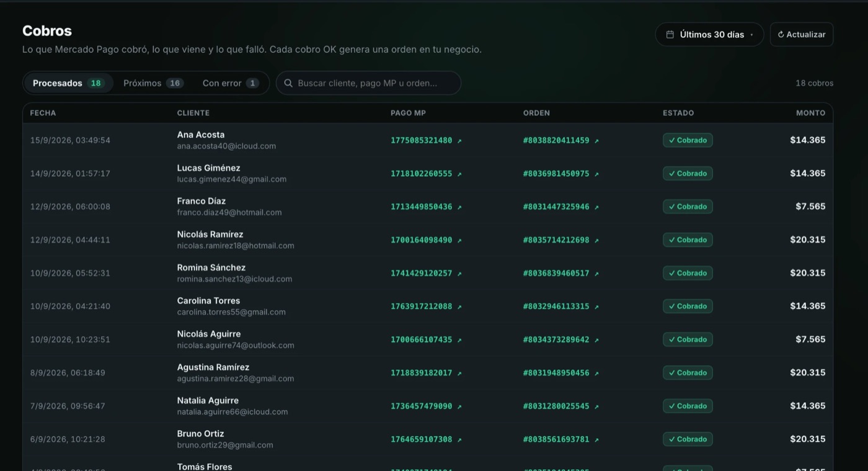This screenshot has height=471, width=868.
Task: Select email natalia.aguirre66@icloud.com
Action: tap(232, 412)
